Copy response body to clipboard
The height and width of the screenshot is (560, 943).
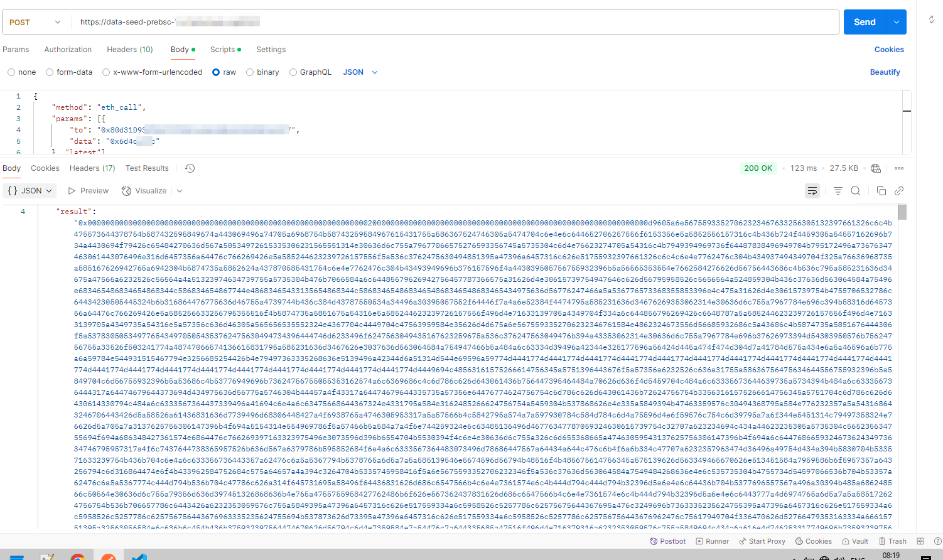click(881, 191)
